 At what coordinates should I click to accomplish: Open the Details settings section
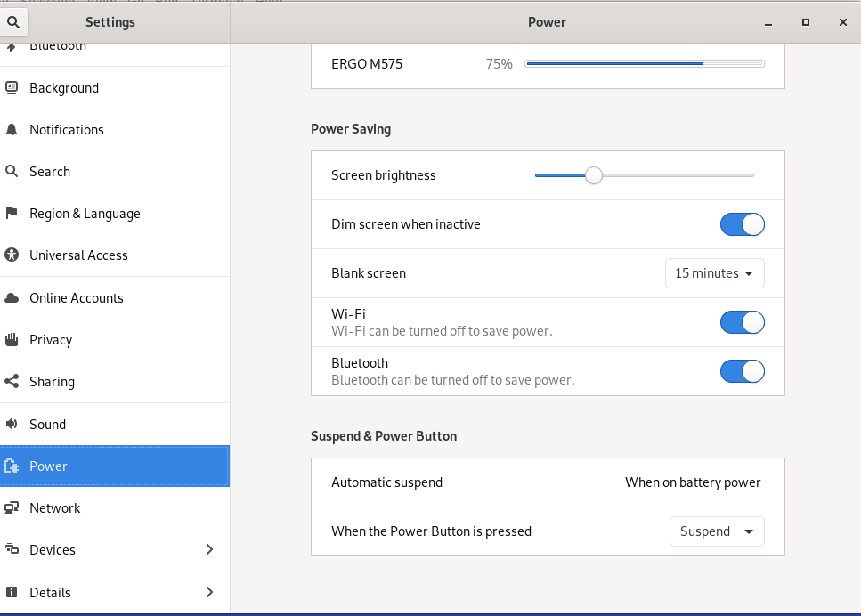point(51,593)
